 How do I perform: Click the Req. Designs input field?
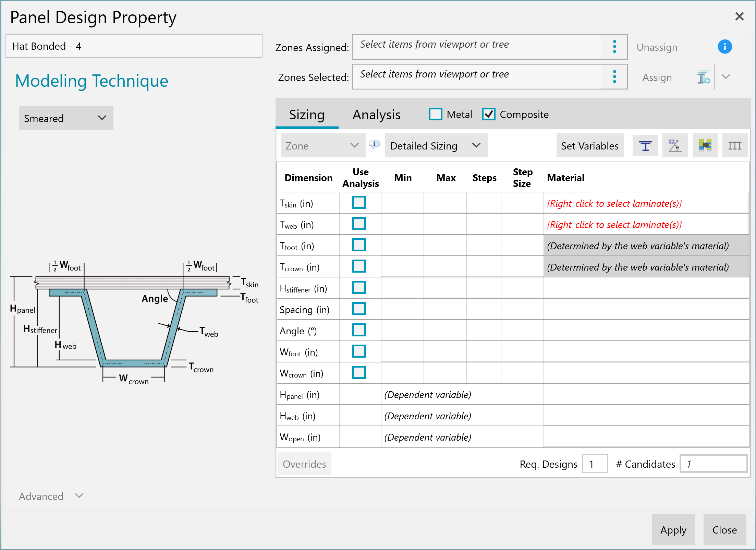[x=595, y=464]
